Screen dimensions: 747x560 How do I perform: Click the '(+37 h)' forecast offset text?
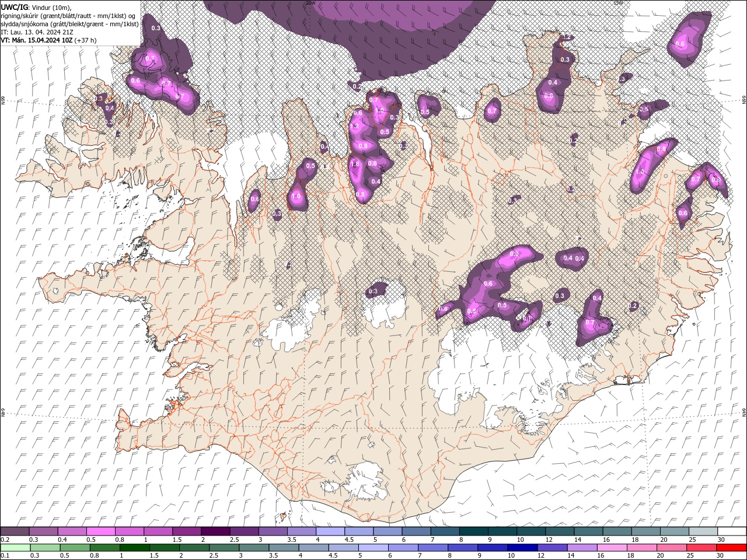(85, 40)
